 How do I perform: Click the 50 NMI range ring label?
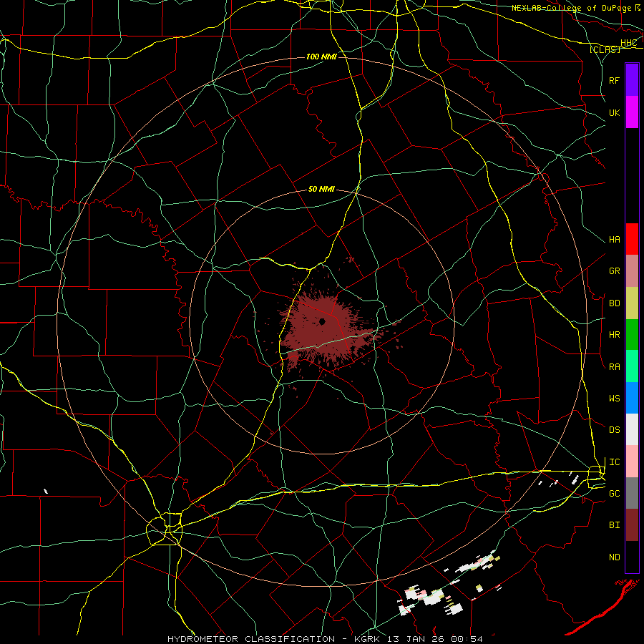coord(321,189)
